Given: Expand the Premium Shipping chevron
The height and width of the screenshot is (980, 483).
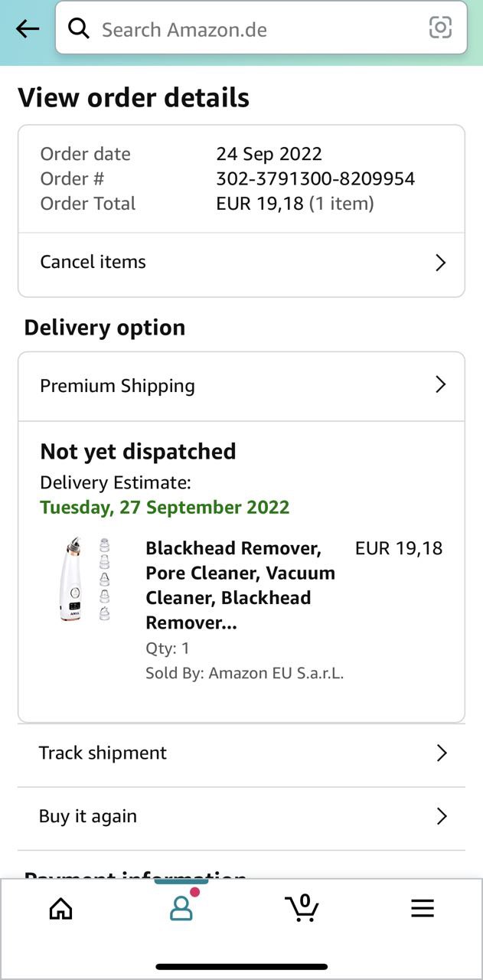Looking at the screenshot, I should (440, 384).
